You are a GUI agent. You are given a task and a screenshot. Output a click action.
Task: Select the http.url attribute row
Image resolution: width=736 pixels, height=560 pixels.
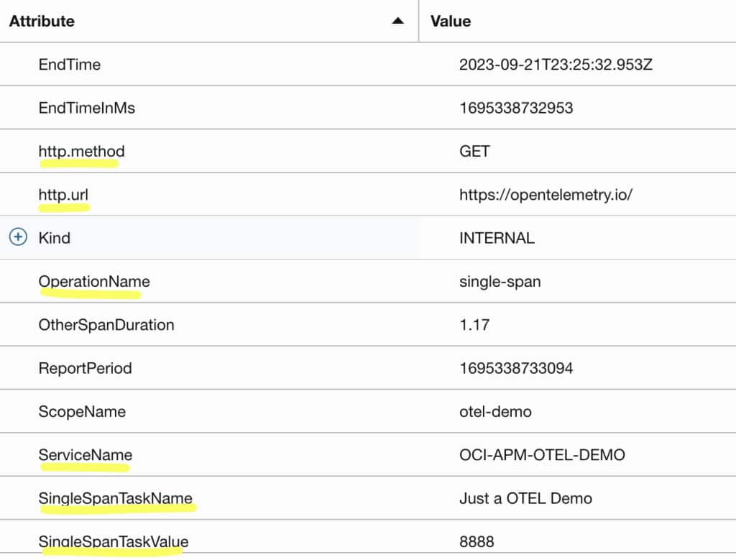point(65,195)
